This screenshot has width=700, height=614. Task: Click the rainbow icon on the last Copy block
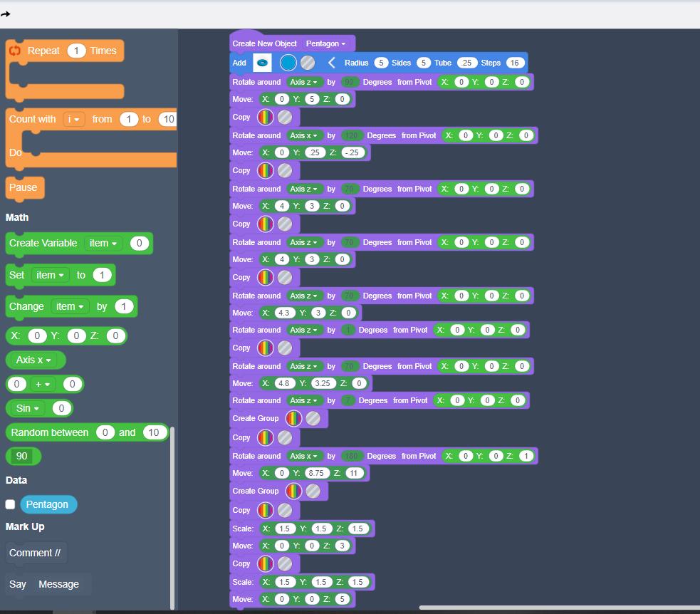[266, 563]
